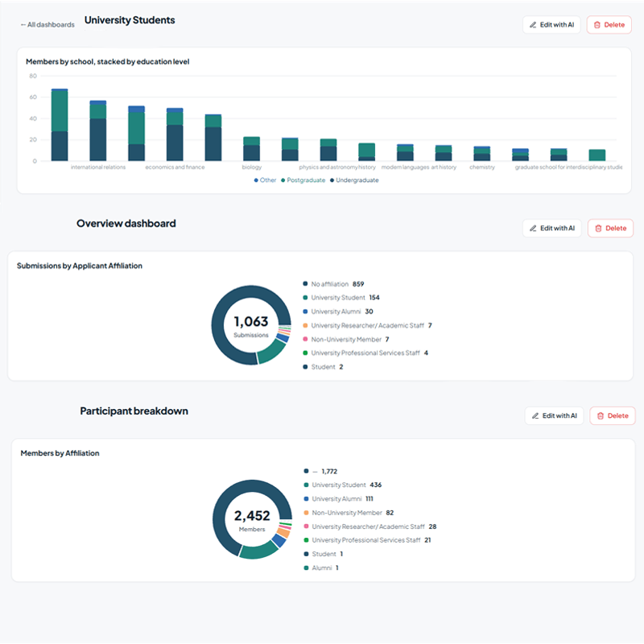
Task: Edit the University Students dashboard with AI
Action: 551,25
